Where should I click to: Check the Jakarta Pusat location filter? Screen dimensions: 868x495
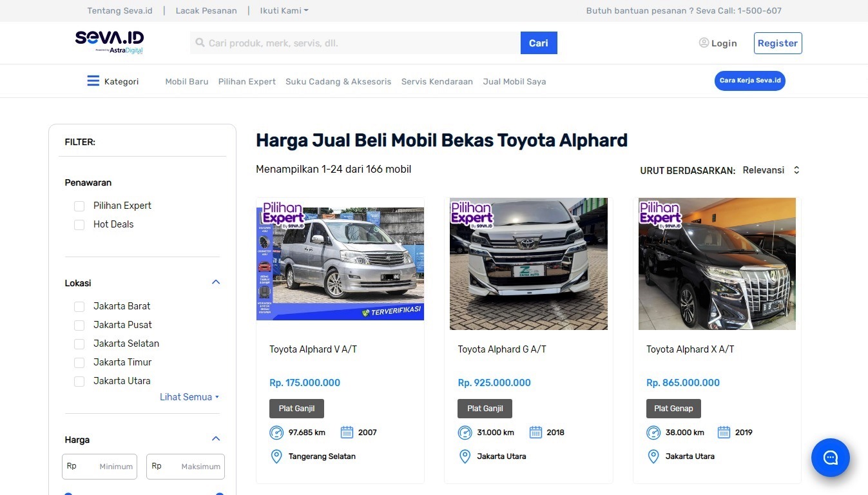(x=79, y=325)
